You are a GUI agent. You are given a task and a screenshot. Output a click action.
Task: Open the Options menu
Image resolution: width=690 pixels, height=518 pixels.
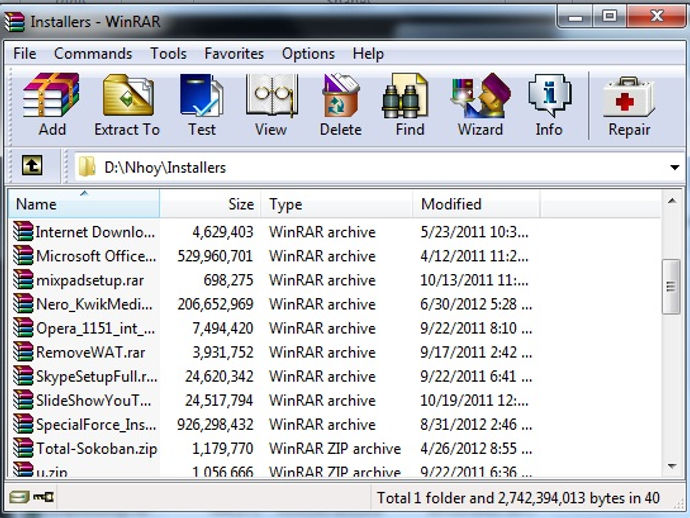pos(308,54)
